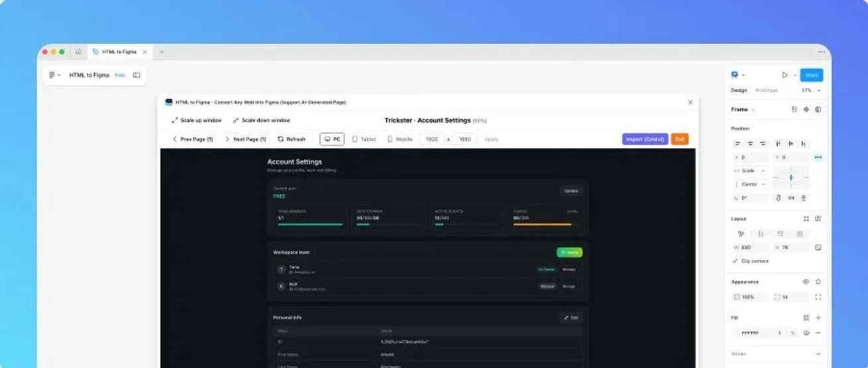Click Manage in the Tania row
Image resolution: width=868 pixels, height=368 pixels.
point(569,269)
